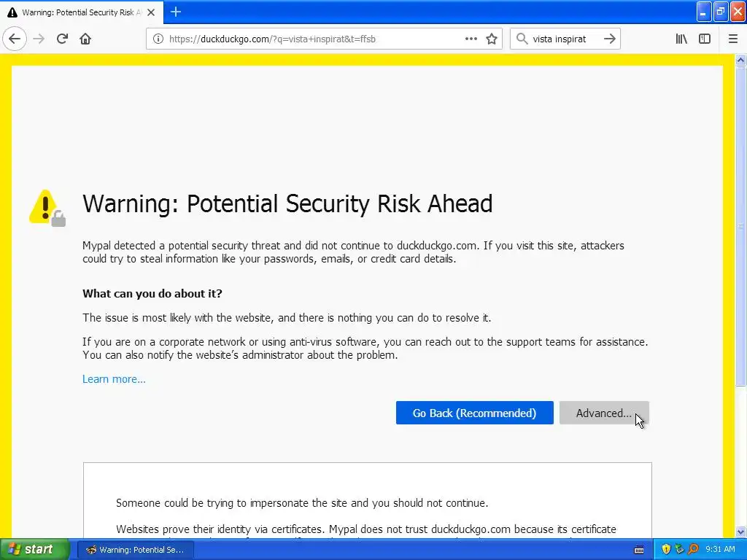Focus the duckduckgo.com address bar
This screenshot has height=560, width=747.
[314, 39]
